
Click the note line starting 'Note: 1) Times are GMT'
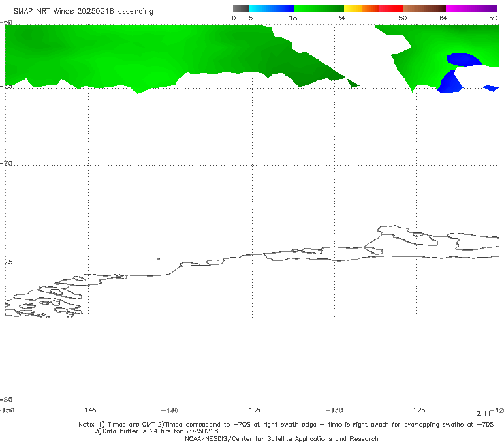pos(286,425)
